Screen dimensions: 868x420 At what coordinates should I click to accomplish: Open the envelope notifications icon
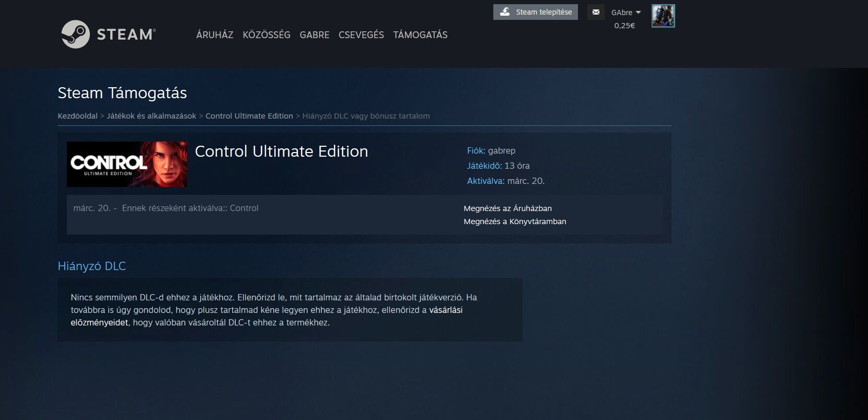(x=596, y=12)
